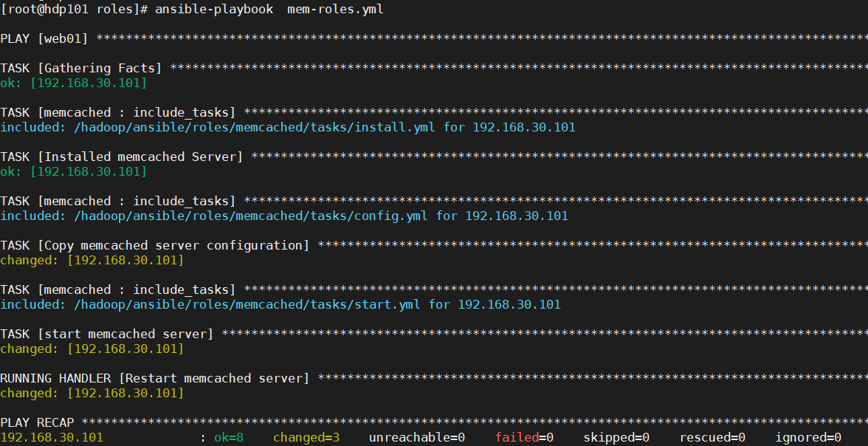The width and height of the screenshot is (868, 446).
Task: Click the 'skipped=0' recap value
Action: pyautogui.click(x=616, y=438)
